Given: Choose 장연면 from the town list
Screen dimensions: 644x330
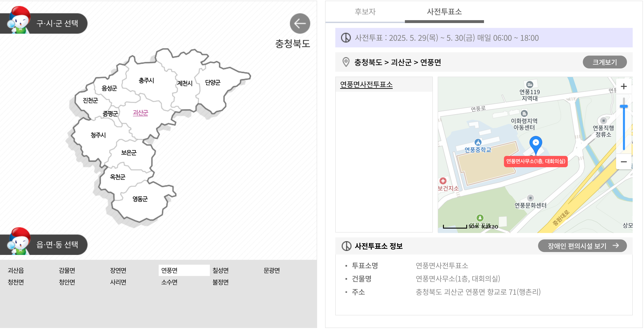Looking at the screenshot, I should click(x=118, y=270).
